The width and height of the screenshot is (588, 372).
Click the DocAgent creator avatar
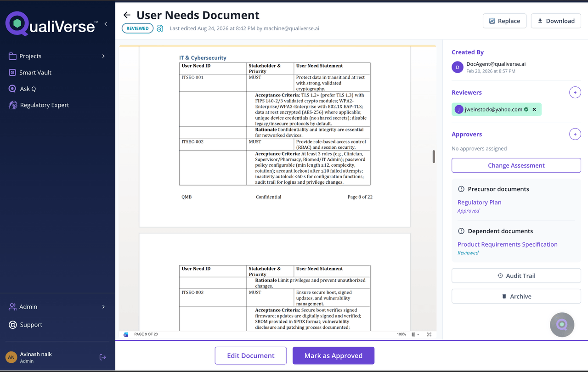pos(457,68)
